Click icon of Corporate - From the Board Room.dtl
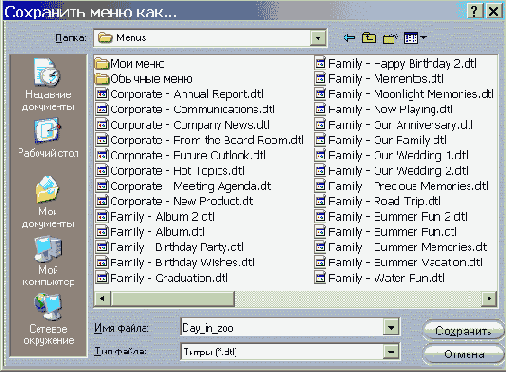The width and height of the screenshot is (506, 372). coord(102,140)
